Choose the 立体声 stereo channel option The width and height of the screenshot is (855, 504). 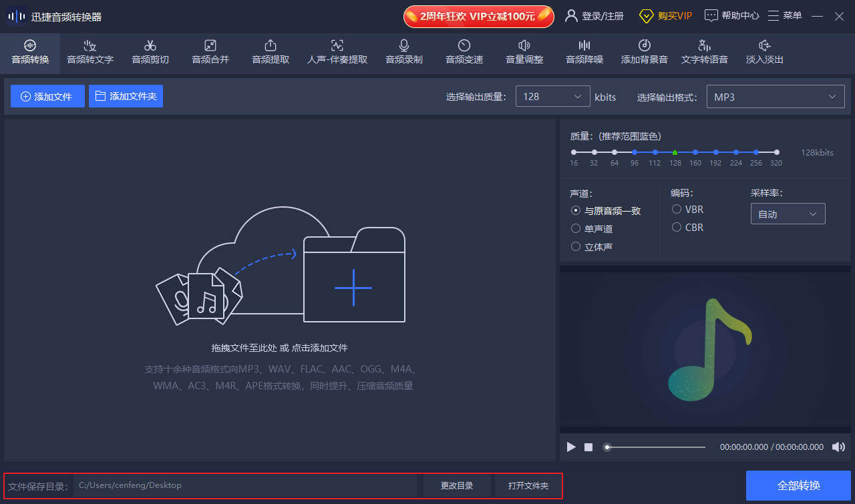coord(576,246)
